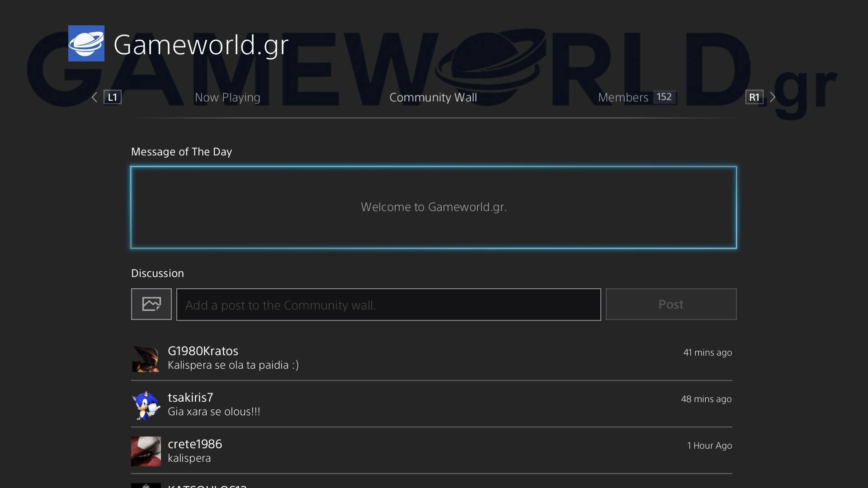Open G1980Kratos username profile
Viewport: 868px width, 488px height.
203,351
